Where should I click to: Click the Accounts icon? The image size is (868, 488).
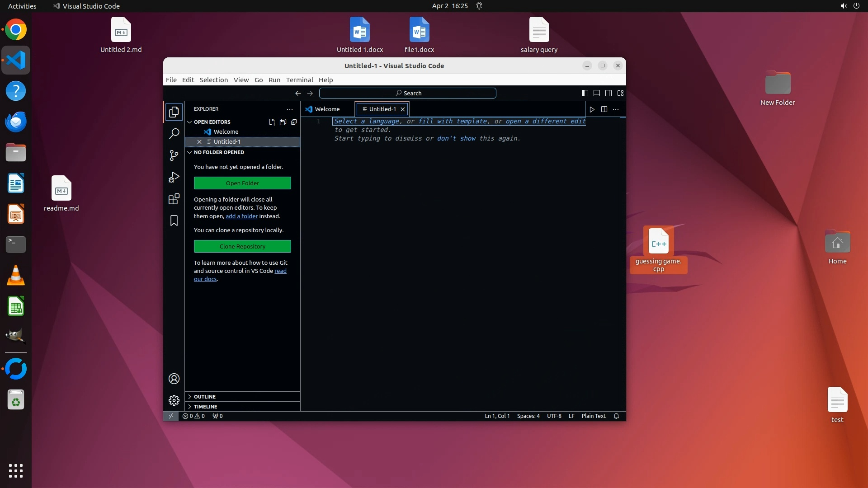coord(174,379)
